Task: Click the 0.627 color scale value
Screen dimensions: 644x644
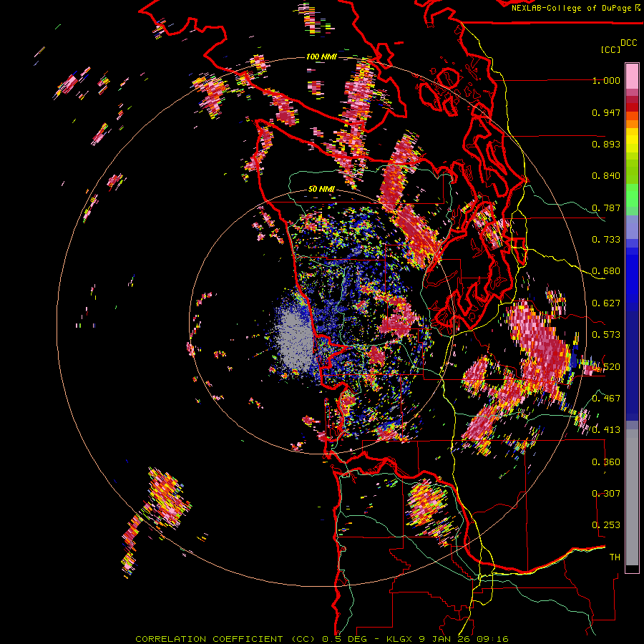Action: coord(606,303)
